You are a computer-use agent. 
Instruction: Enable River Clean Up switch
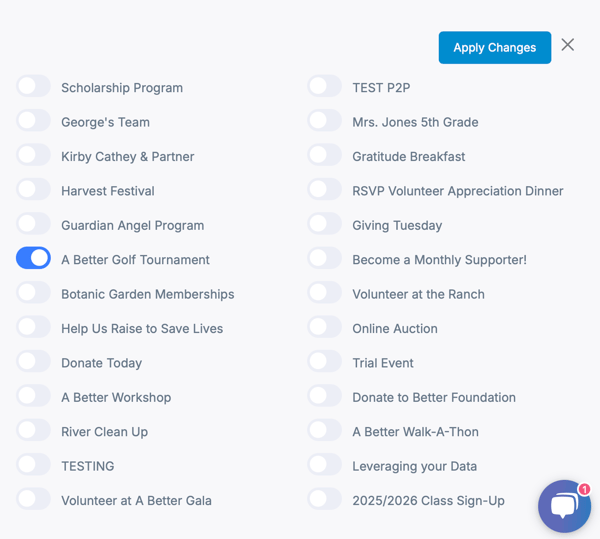click(33, 430)
